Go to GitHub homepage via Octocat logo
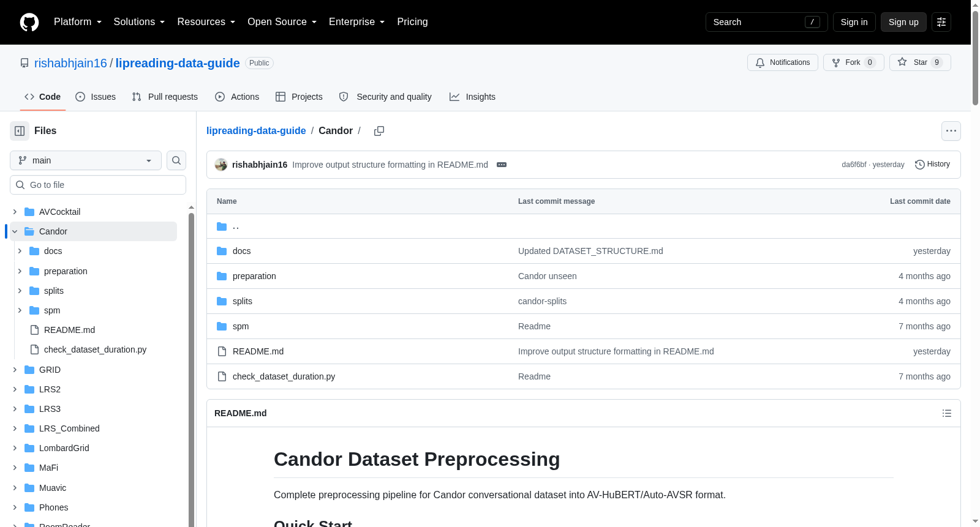980x527 pixels. (29, 22)
